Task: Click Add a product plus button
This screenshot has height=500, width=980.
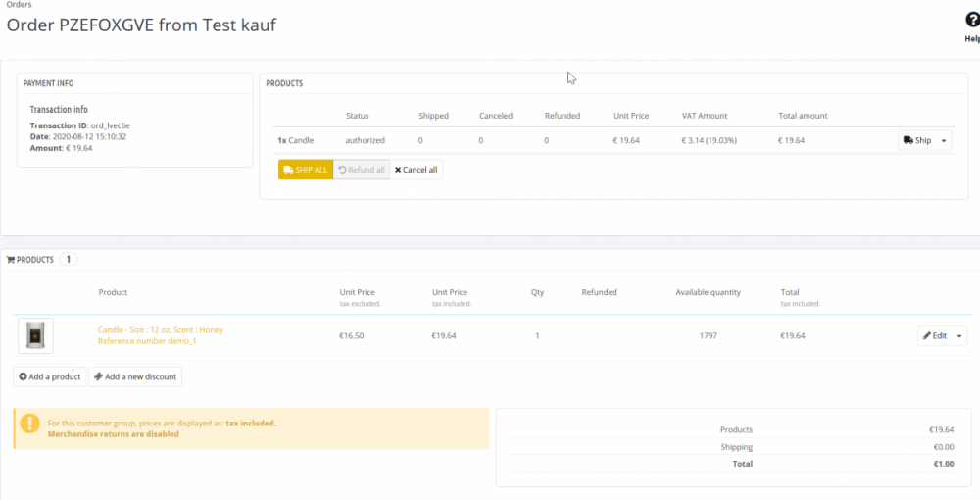Action: [49, 376]
